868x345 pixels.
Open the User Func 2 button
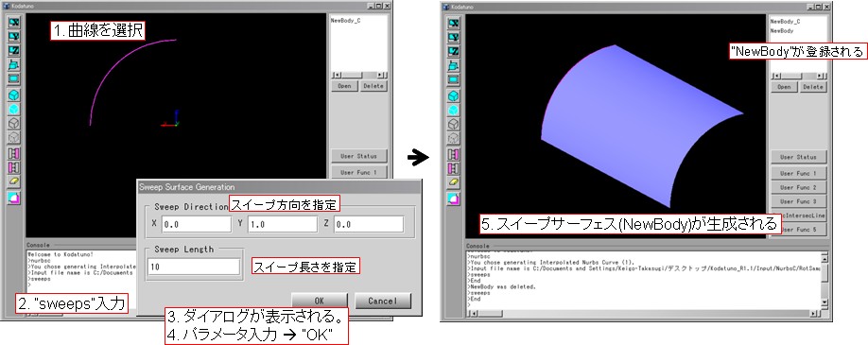point(798,187)
